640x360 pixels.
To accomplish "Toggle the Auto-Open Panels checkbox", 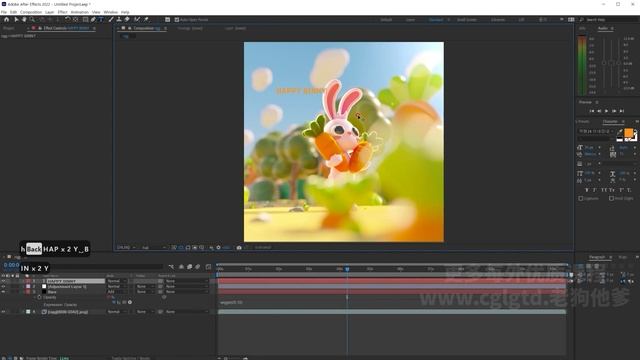I will pyautogui.click(x=177, y=20).
